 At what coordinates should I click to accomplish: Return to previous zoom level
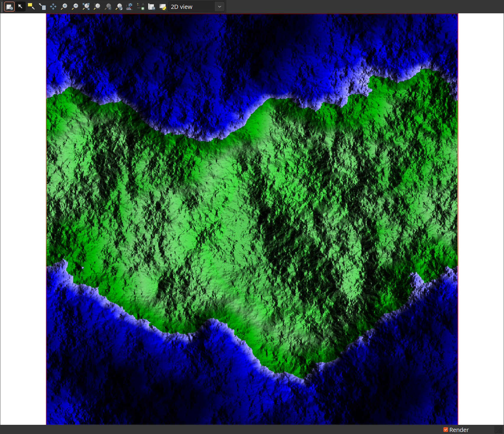coord(108,7)
